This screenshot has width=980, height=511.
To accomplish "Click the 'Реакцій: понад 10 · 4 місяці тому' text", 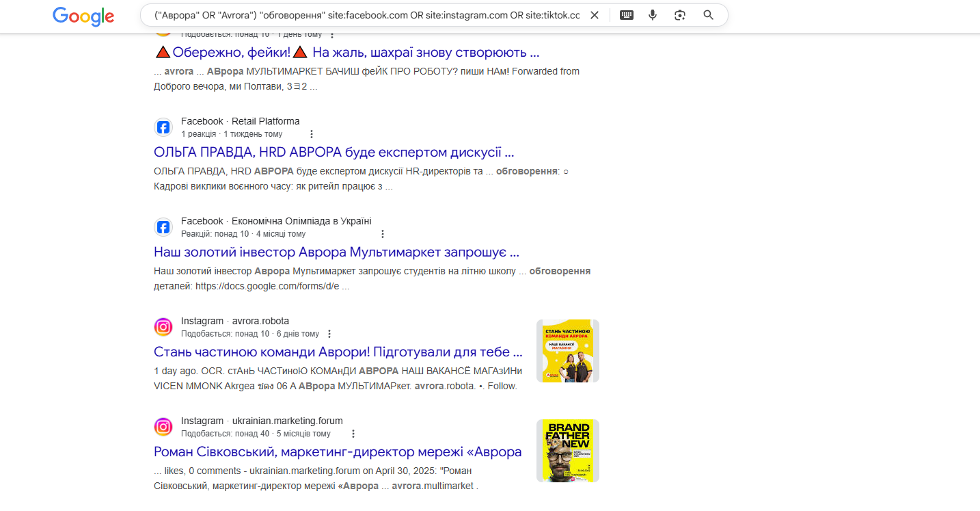I will point(243,234).
